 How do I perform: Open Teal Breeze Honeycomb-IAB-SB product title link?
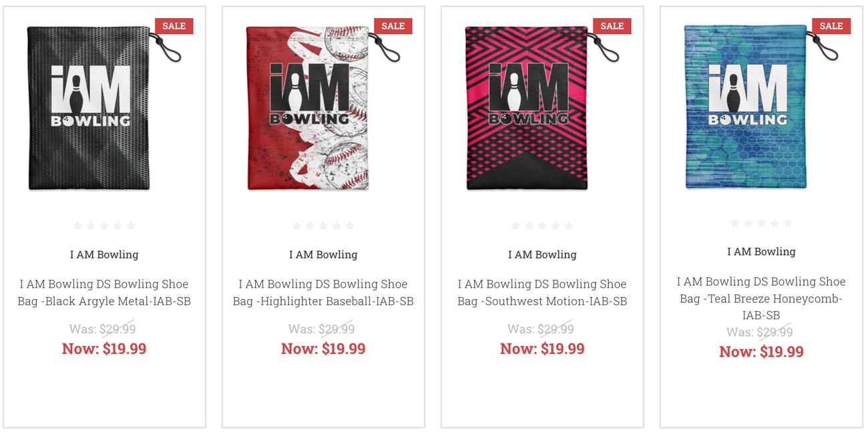(x=761, y=298)
